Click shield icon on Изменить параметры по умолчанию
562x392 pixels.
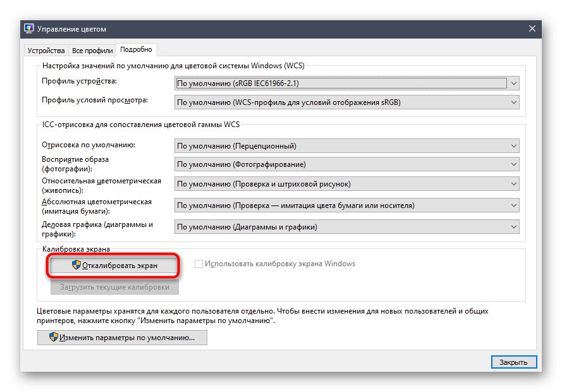53,338
